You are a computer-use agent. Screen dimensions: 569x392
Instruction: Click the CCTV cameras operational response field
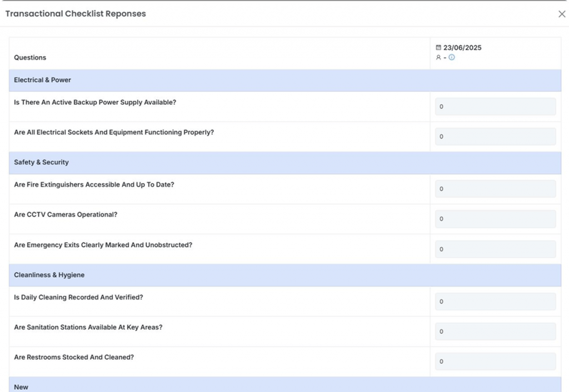click(495, 219)
